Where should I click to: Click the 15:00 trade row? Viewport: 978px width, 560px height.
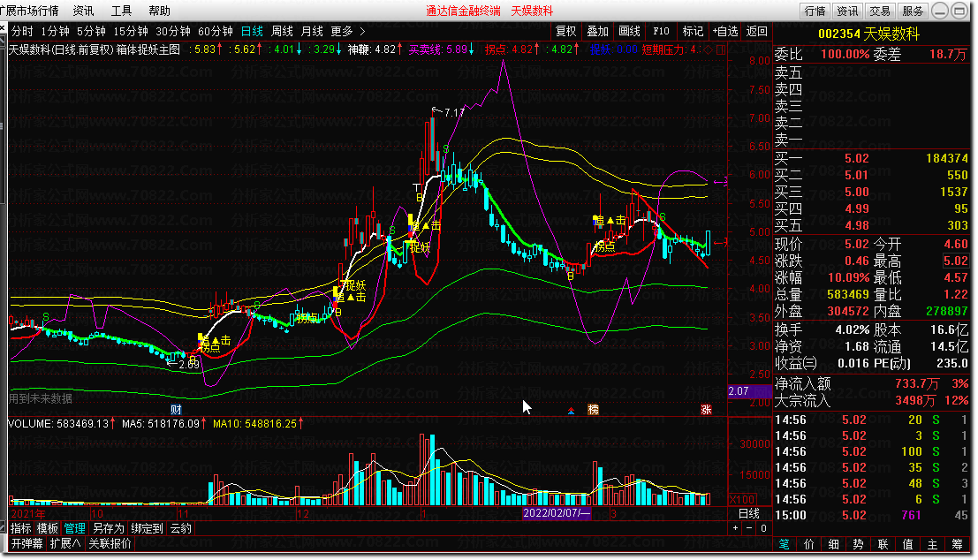coord(871,515)
